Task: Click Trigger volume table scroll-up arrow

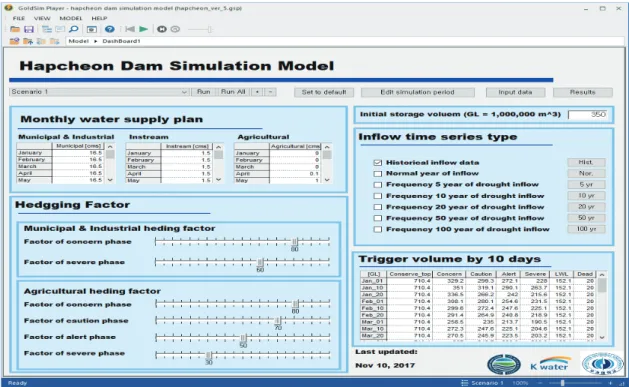Action: click(602, 275)
